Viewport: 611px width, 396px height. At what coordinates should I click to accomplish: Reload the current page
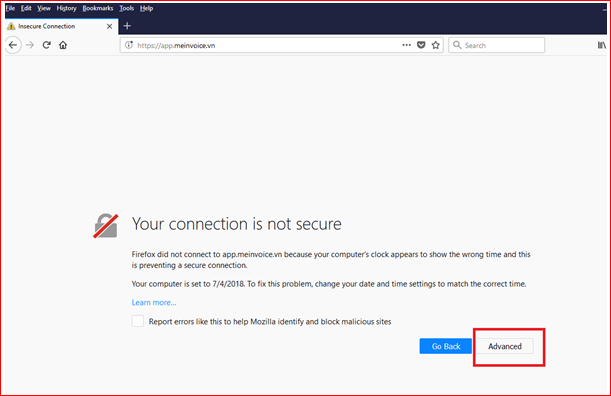tap(46, 45)
